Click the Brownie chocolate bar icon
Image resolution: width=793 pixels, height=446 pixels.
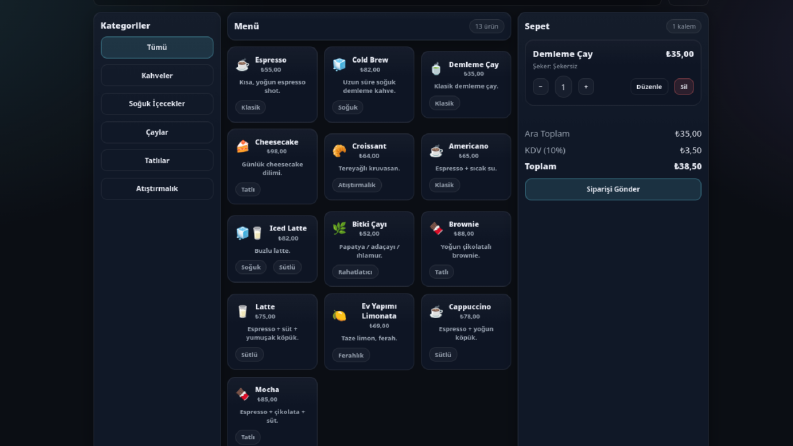coord(436,229)
